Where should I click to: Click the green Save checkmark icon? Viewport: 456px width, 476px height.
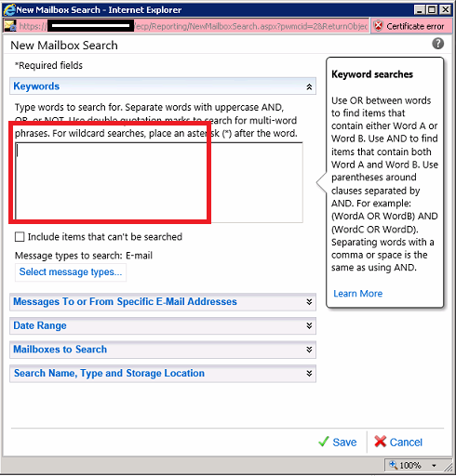coord(324,442)
